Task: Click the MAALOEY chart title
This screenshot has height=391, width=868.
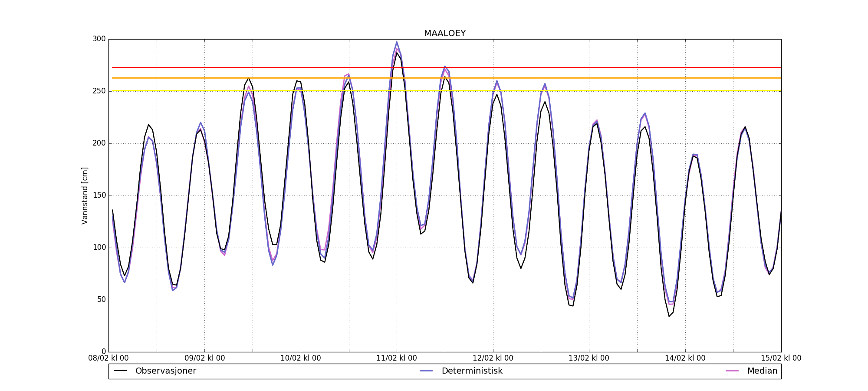Action: (444, 33)
